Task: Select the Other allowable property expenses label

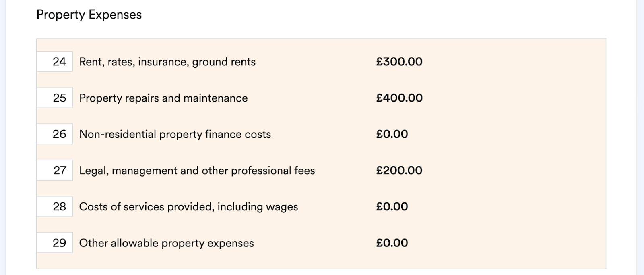Action: tap(167, 243)
